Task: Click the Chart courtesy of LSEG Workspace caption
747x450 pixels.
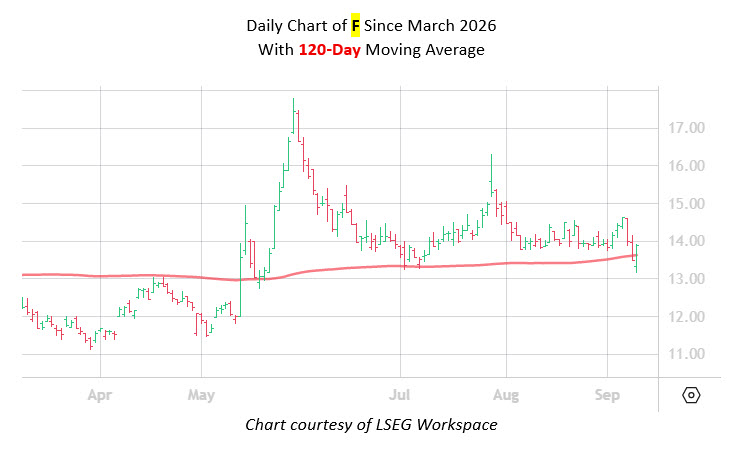Action: coord(371,424)
